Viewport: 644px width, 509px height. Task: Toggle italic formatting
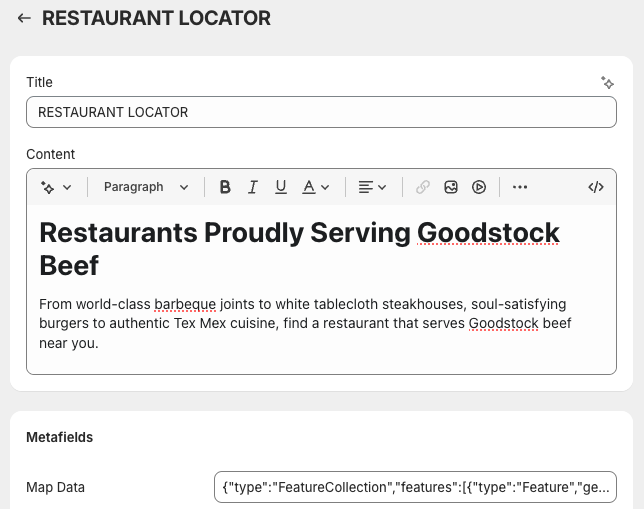(x=253, y=187)
